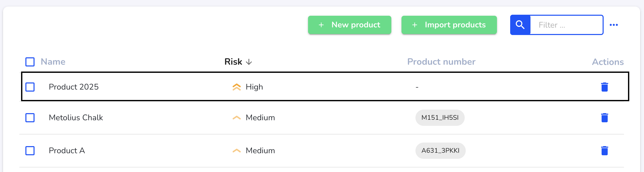Click the High risk double-chevron icon
The image size is (644, 172).
pos(236,87)
